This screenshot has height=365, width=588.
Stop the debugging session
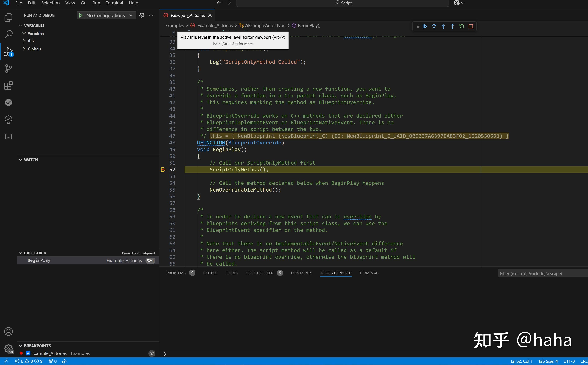(471, 26)
